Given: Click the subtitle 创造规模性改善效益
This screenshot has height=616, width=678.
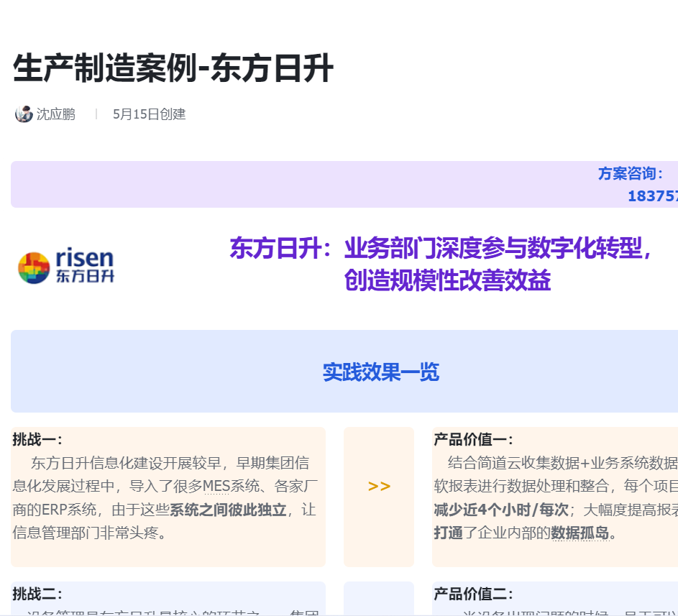Looking at the screenshot, I should pyautogui.click(x=447, y=280).
